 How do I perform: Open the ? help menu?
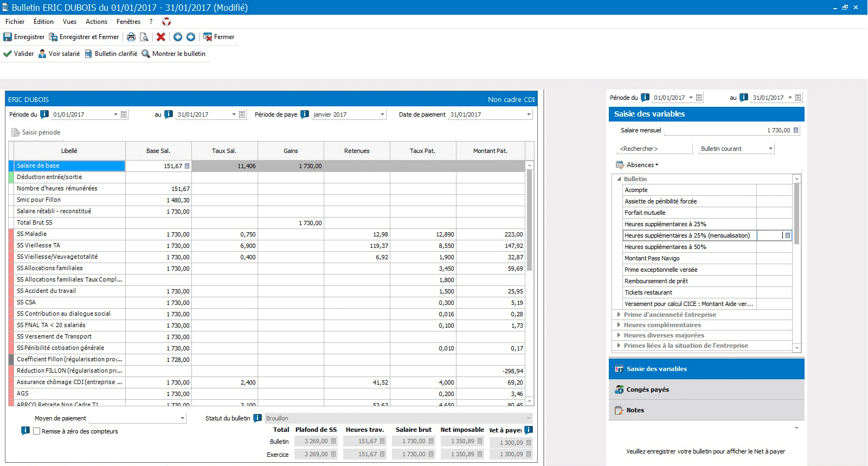(151, 22)
